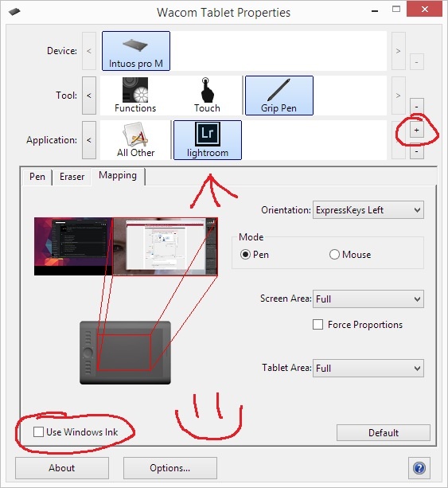
Task: Select the Functions tool icon
Action: pyautogui.click(x=135, y=96)
